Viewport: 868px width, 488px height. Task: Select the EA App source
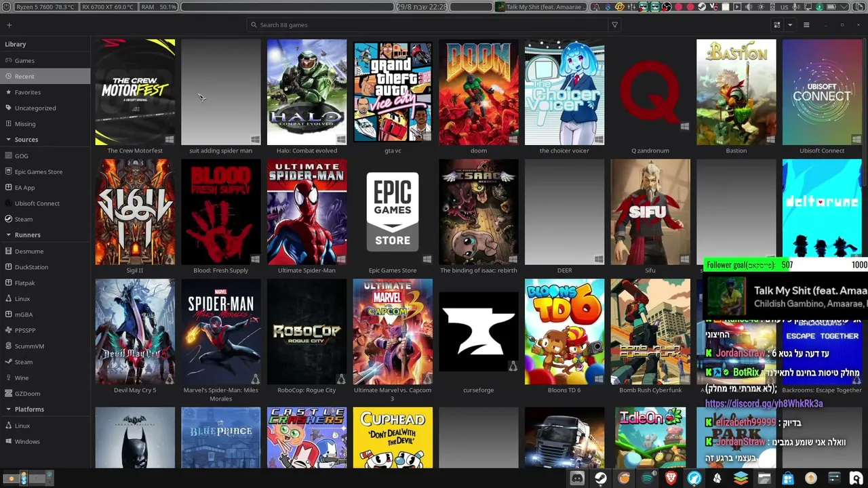(x=45, y=188)
